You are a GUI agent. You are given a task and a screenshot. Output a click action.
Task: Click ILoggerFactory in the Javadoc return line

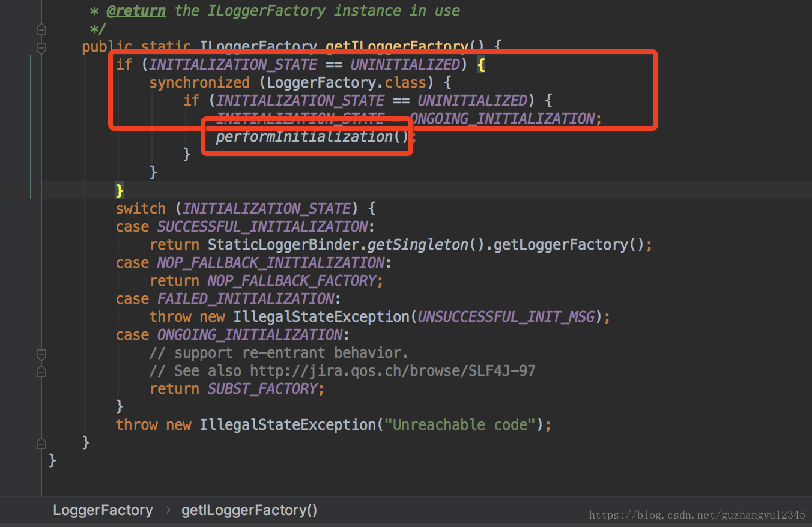(266, 11)
